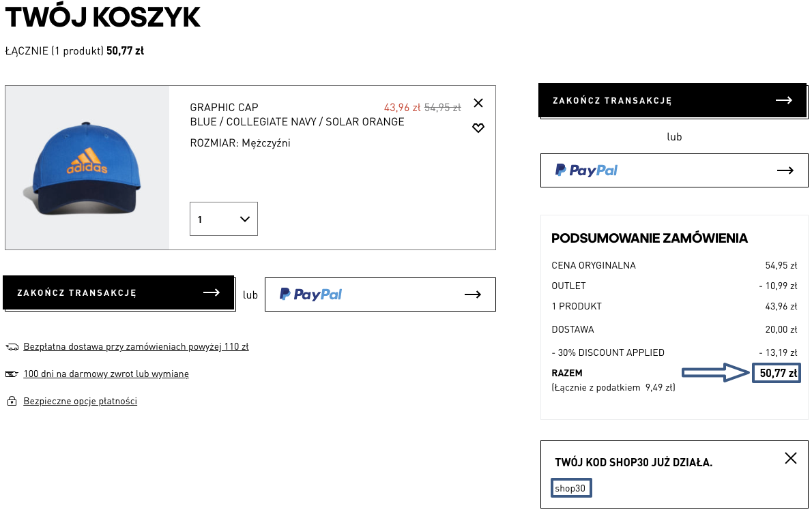The width and height of the screenshot is (812, 514).
Task: Click the arrow on right-side PayPal button
Action: pyautogui.click(x=785, y=170)
